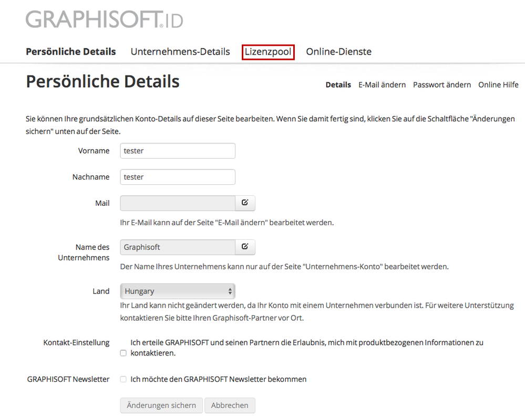Open the Persönliche Details tab
Image resolution: width=525 pixels, height=420 pixels.
71,51
